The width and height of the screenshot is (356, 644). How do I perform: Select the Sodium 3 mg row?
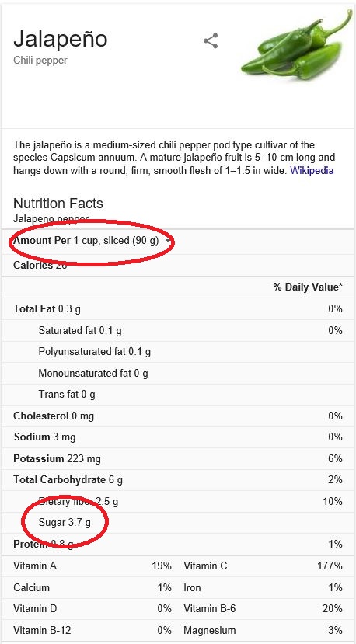178,437
